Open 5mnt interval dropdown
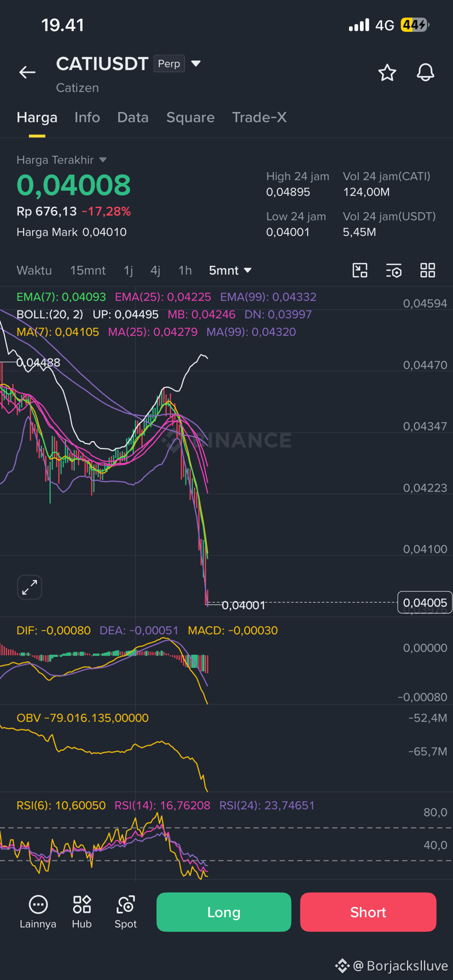 (x=230, y=270)
